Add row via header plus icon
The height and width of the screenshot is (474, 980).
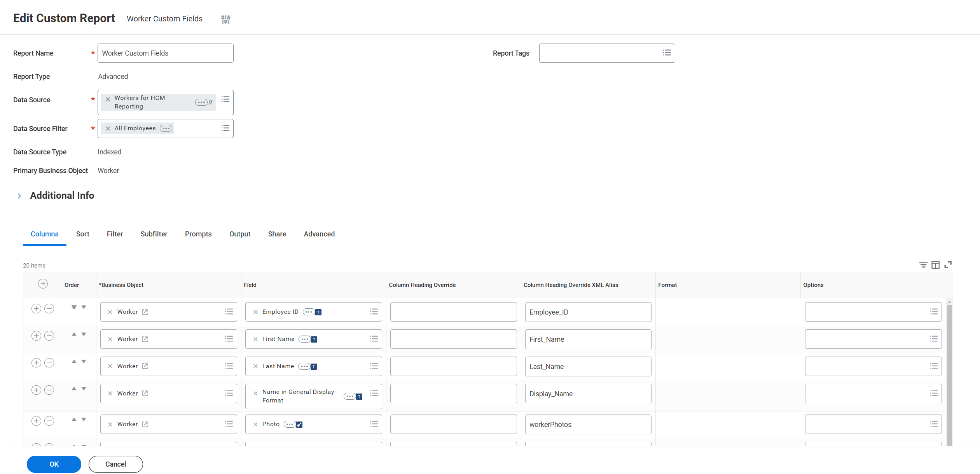tap(43, 284)
